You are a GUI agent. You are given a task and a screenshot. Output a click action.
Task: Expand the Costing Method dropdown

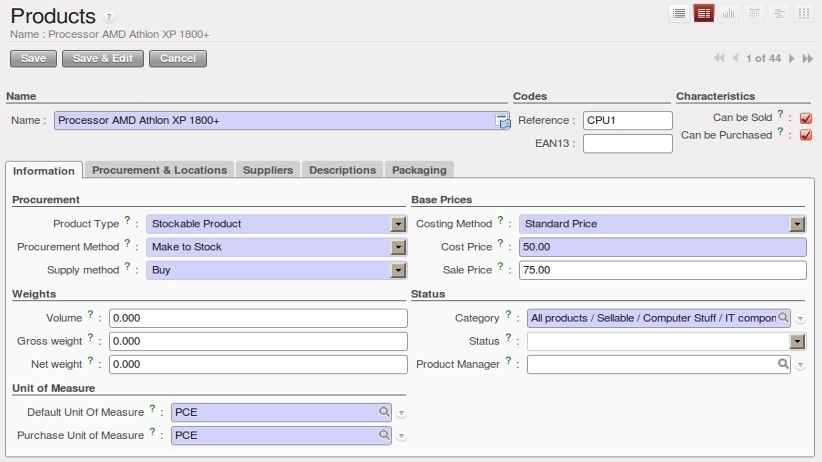[x=797, y=224]
